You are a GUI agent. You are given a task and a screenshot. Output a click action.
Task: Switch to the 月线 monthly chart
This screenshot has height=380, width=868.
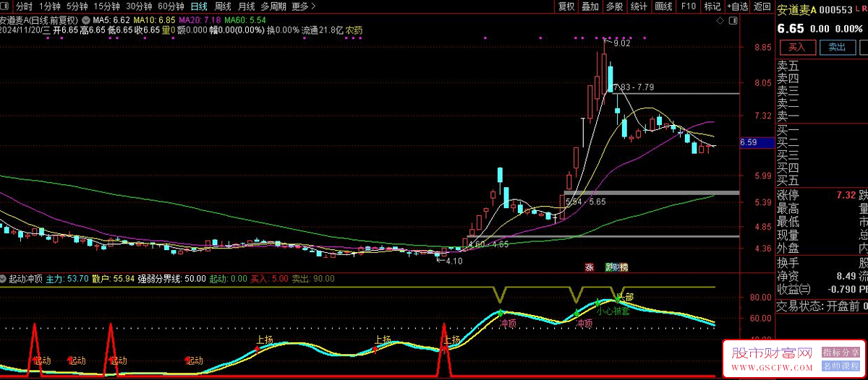246,7
